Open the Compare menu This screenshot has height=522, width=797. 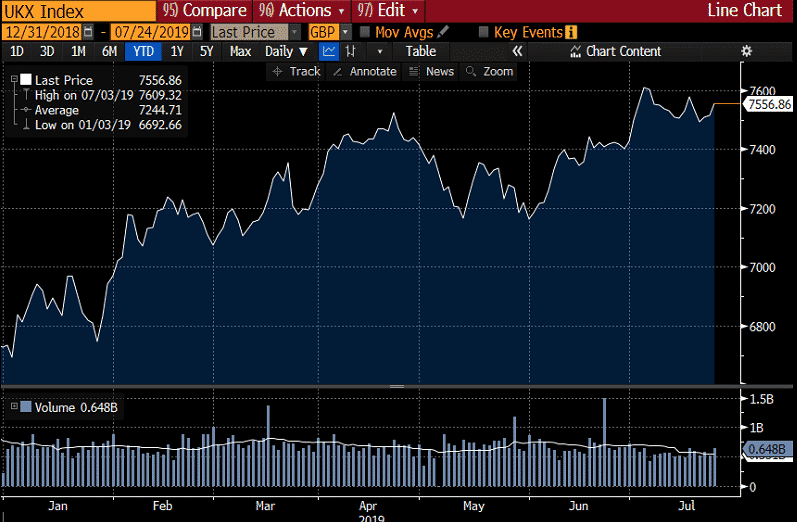click(x=205, y=10)
